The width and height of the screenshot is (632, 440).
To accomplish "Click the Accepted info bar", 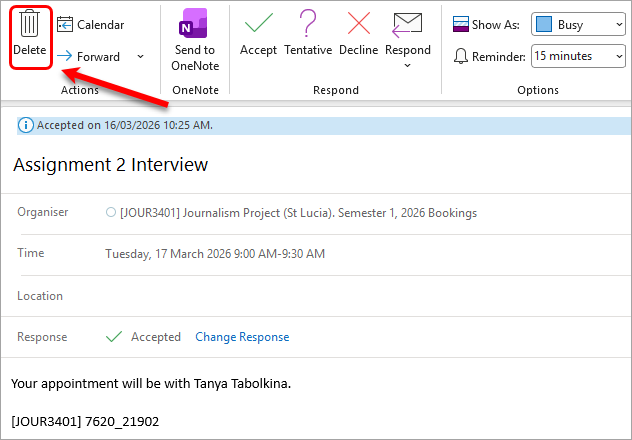I will [324, 125].
